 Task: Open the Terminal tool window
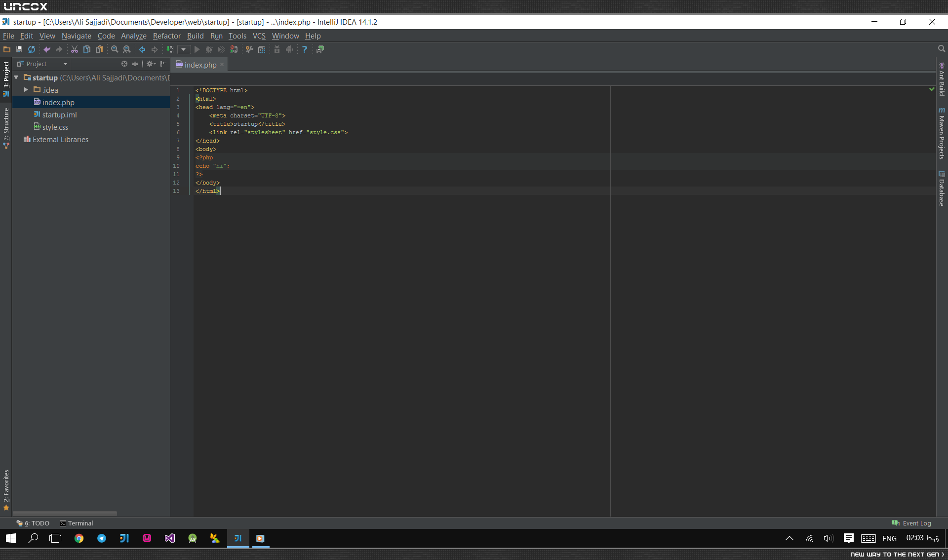77,523
